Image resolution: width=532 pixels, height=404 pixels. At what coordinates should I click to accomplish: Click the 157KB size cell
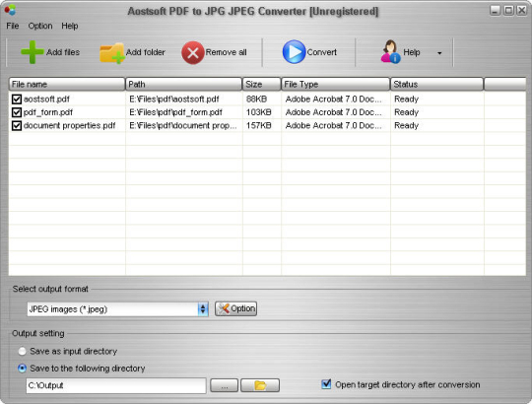(x=258, y=125)
